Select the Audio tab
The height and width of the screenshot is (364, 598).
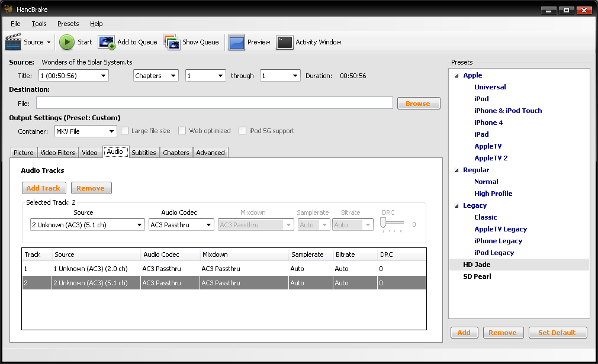(115, 152)
